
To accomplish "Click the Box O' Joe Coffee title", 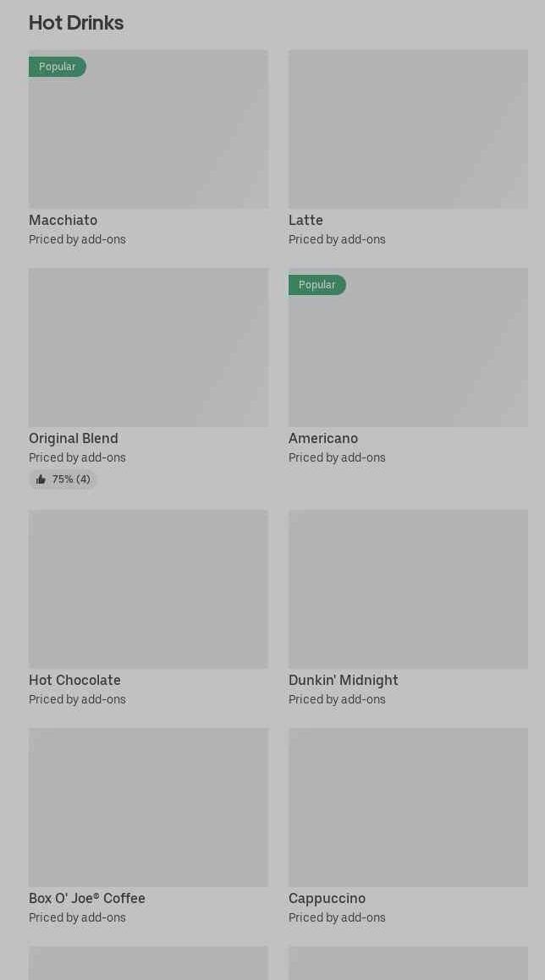I will (x=87, y=899).
